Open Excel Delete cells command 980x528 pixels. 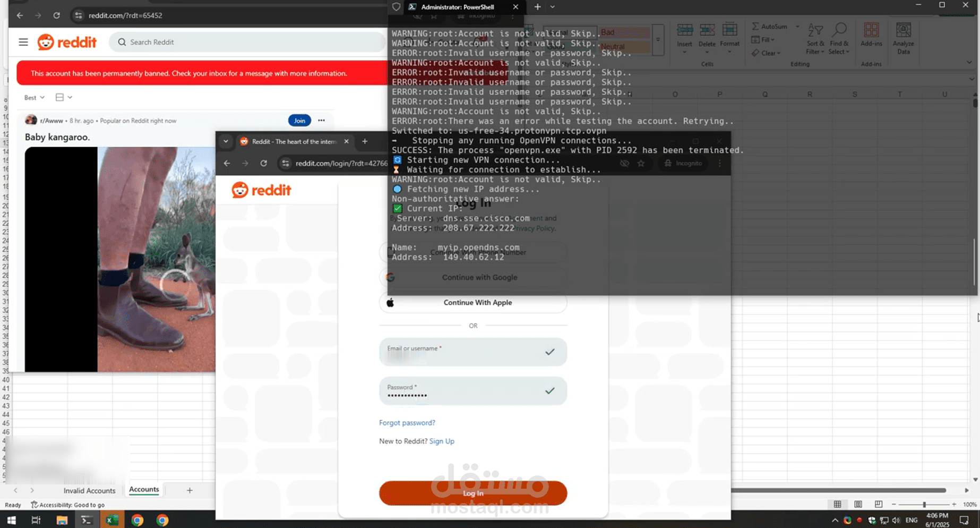[707, 39]
